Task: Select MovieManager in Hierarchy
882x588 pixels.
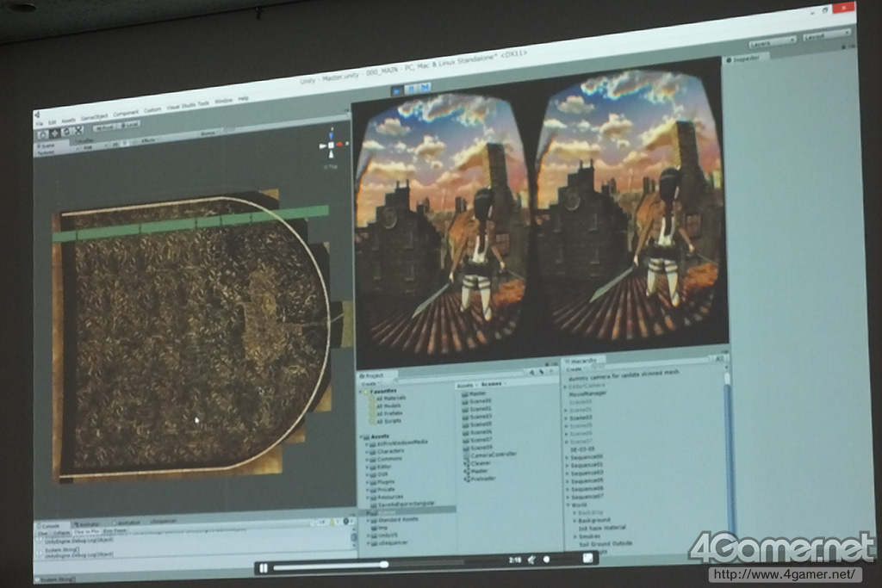Action: 587,393
